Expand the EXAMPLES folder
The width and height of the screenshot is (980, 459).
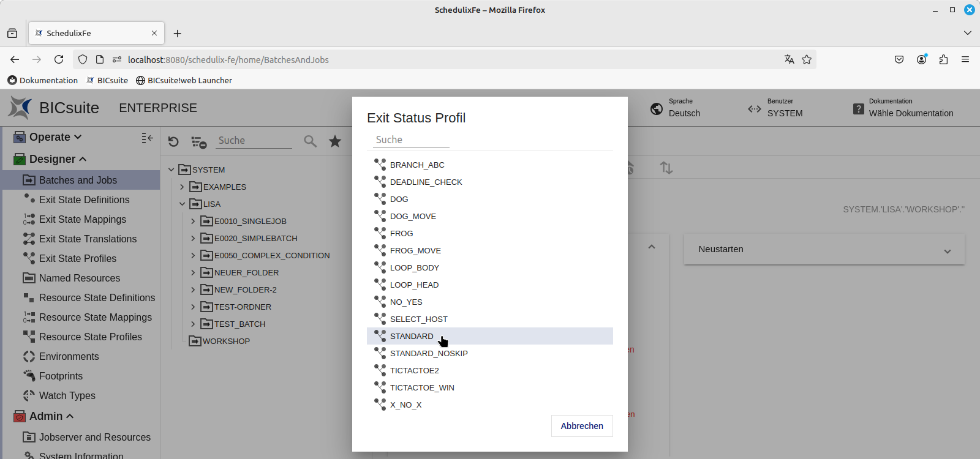pos(182,187)
